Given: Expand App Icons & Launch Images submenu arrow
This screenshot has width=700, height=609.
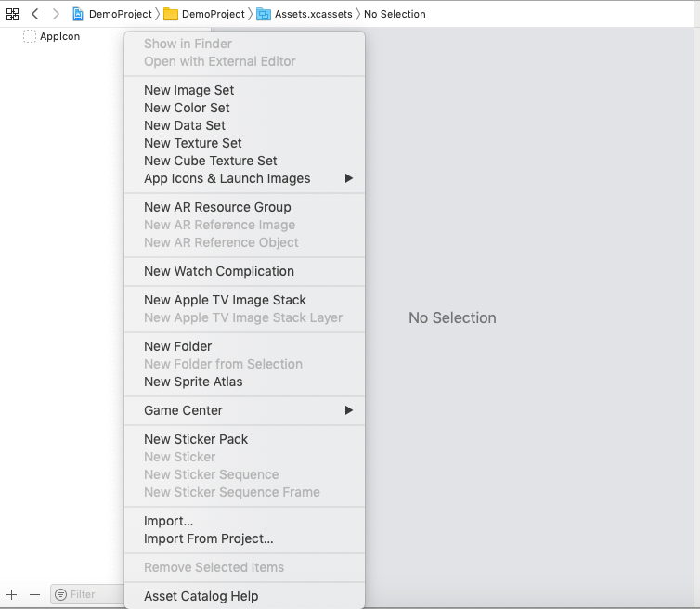Looking at the screenshot, I should tap(349, 178).
